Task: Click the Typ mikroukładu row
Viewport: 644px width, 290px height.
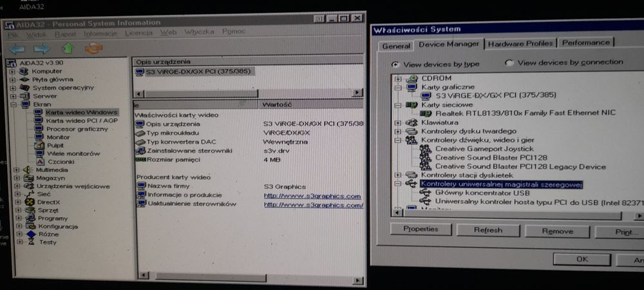Action: 249,133
